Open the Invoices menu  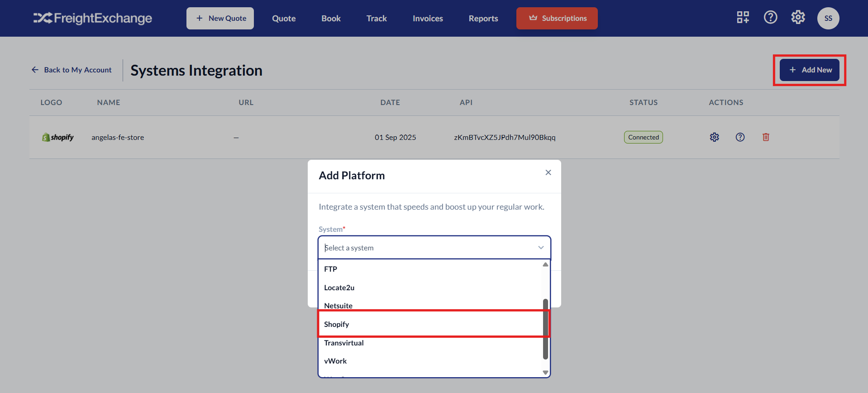coord(428,19)
